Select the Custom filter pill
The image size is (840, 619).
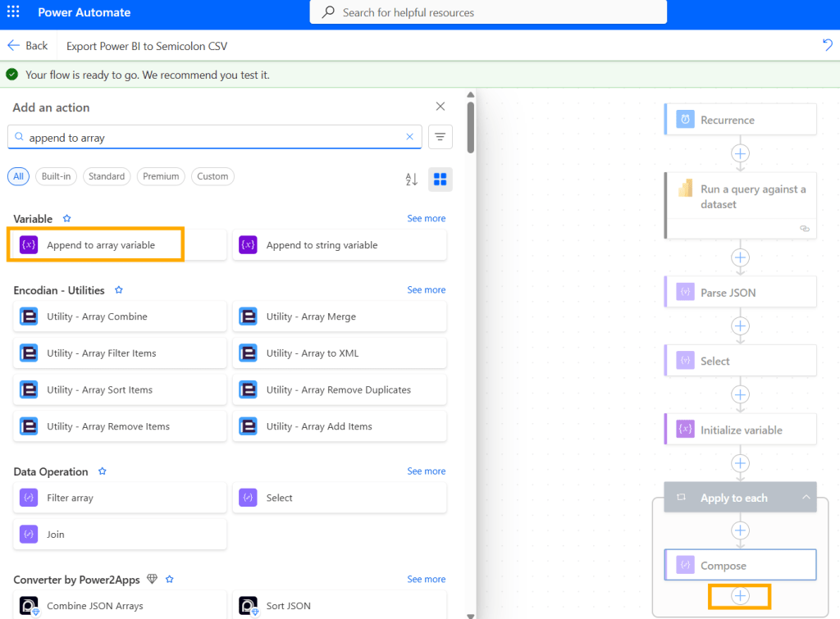[x=212, y=176]
